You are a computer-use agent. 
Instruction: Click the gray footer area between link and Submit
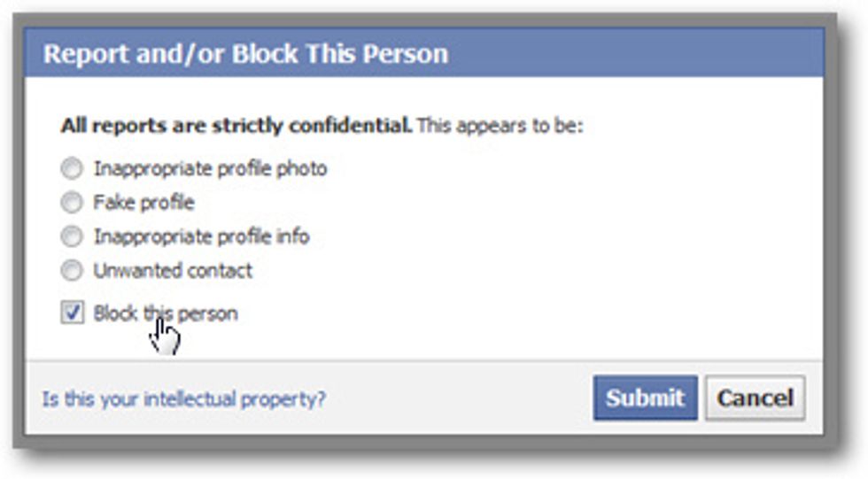(x=460, y=398)
